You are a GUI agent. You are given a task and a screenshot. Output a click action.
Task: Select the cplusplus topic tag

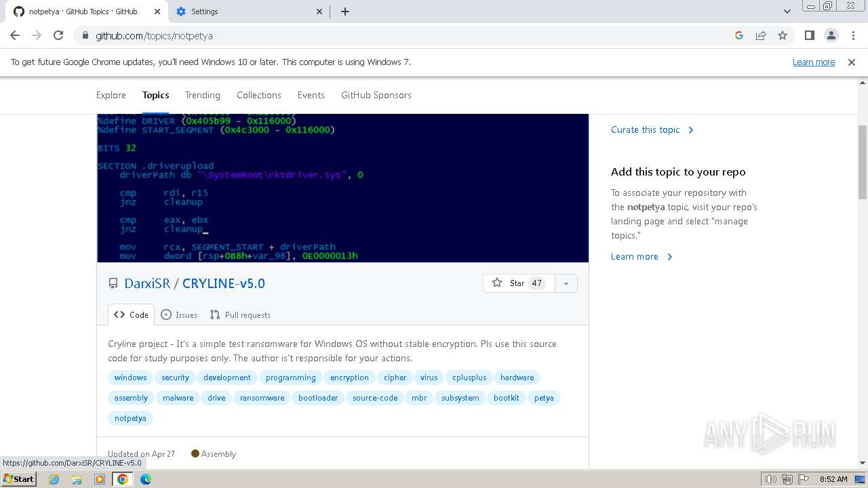pos(469,378)
